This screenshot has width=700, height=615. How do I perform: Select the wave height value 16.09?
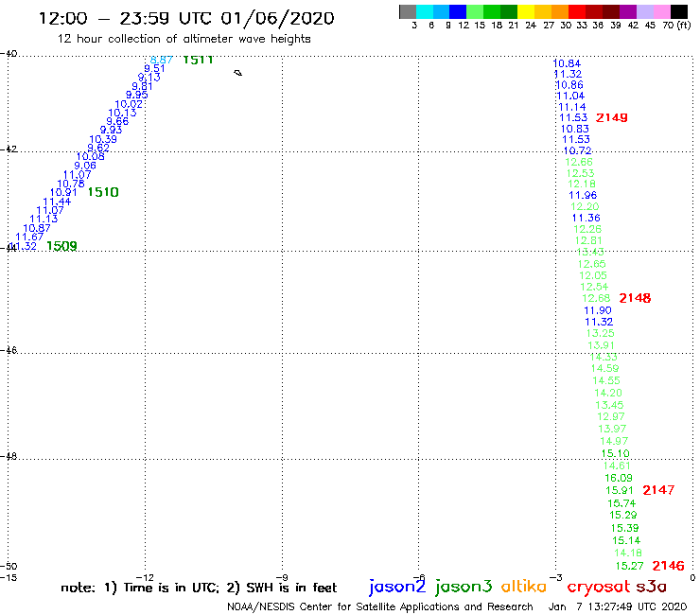[x=619, y=478]
